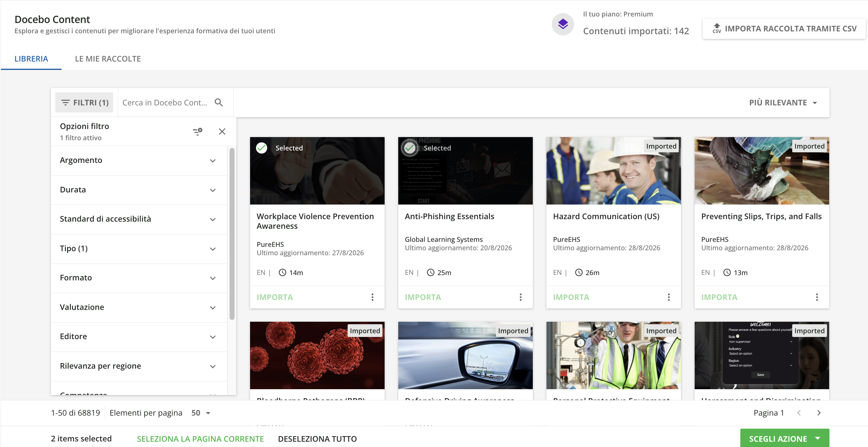Close the Opzioni filtro panel
The image size is (868, 447).
coord(222,131)
